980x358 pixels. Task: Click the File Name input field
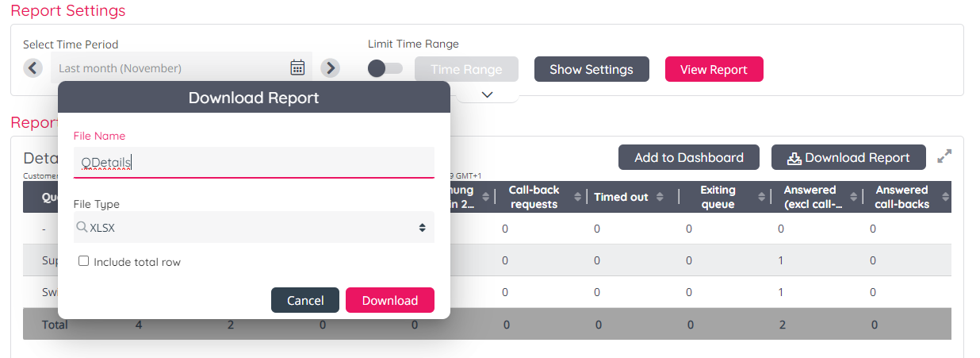254,163
